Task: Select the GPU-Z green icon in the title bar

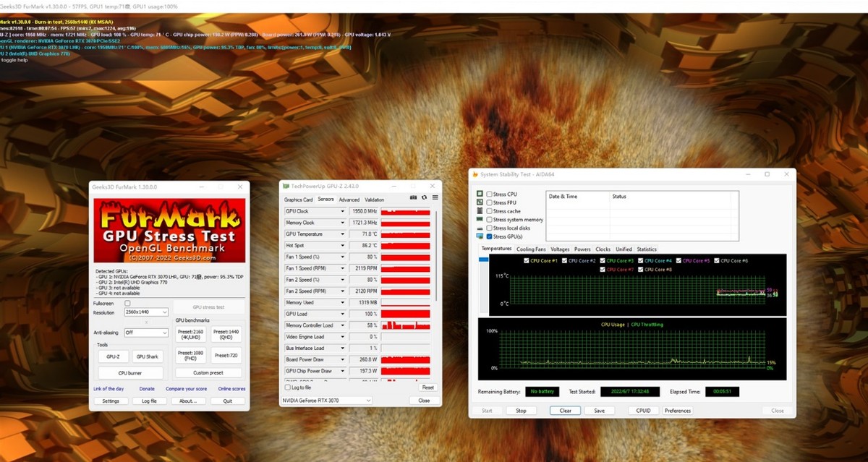Action: click(286, 186)
